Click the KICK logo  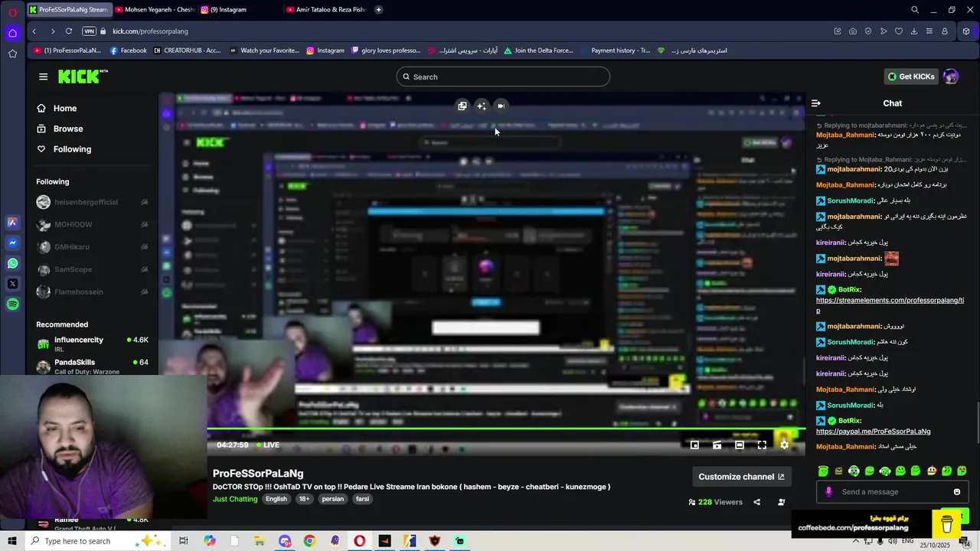coord(83,77)
